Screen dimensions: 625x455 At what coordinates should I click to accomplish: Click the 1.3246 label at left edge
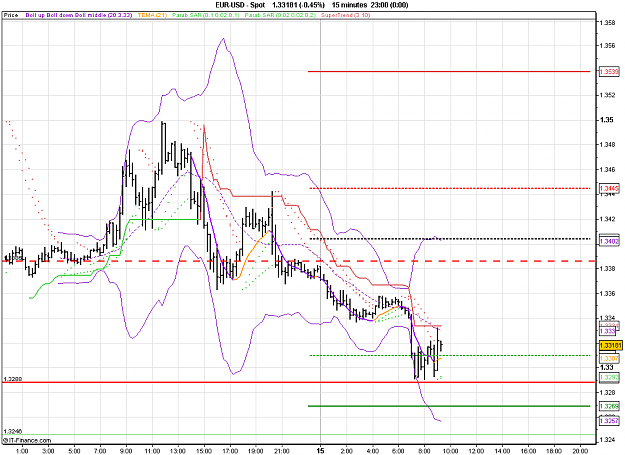13,431
